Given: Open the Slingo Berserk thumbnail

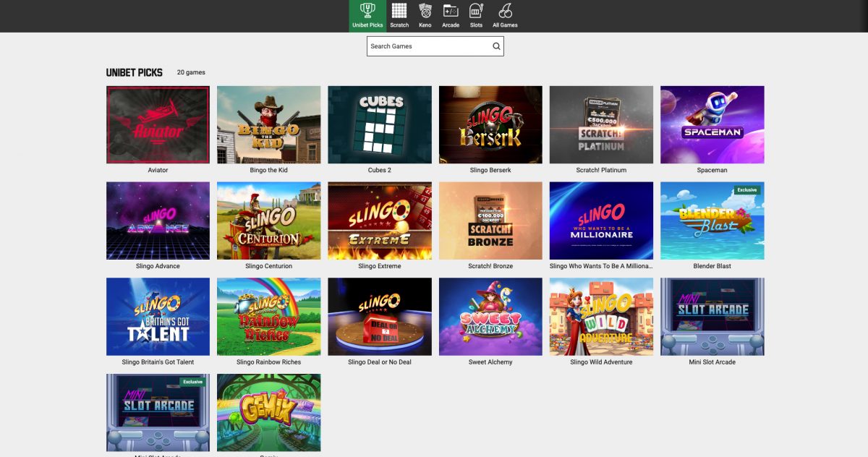Looking at the screenshot, I should (490, 125).
